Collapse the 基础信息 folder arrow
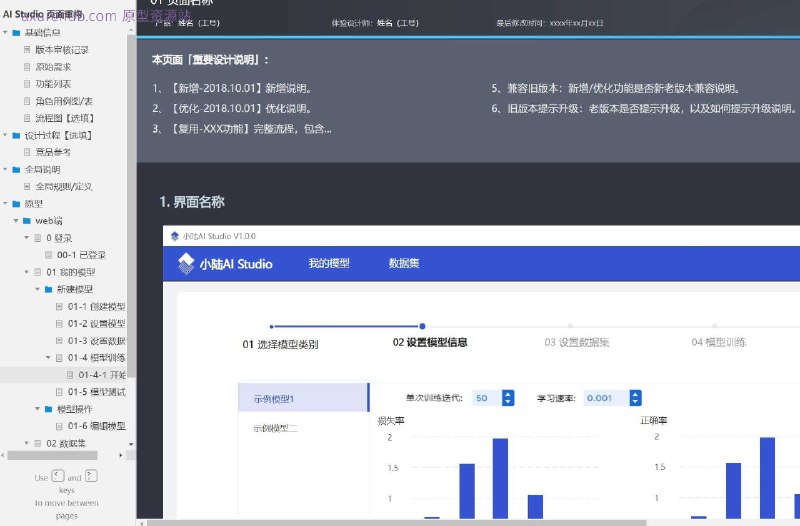 tap(5, 33)
